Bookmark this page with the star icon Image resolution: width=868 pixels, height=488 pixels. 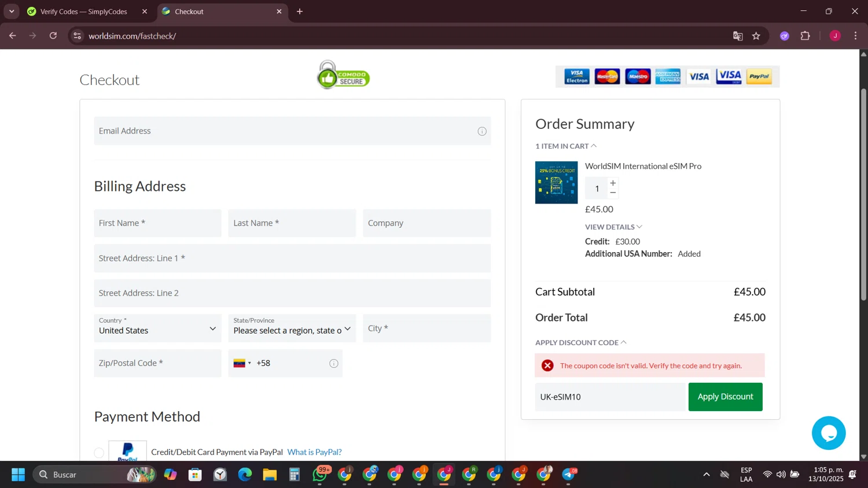[756, 36]
